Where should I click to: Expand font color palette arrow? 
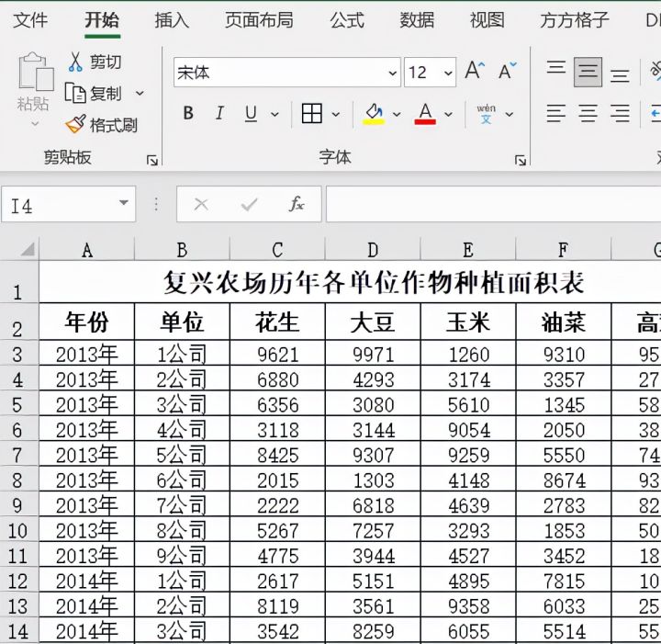[x=448, y=114]
